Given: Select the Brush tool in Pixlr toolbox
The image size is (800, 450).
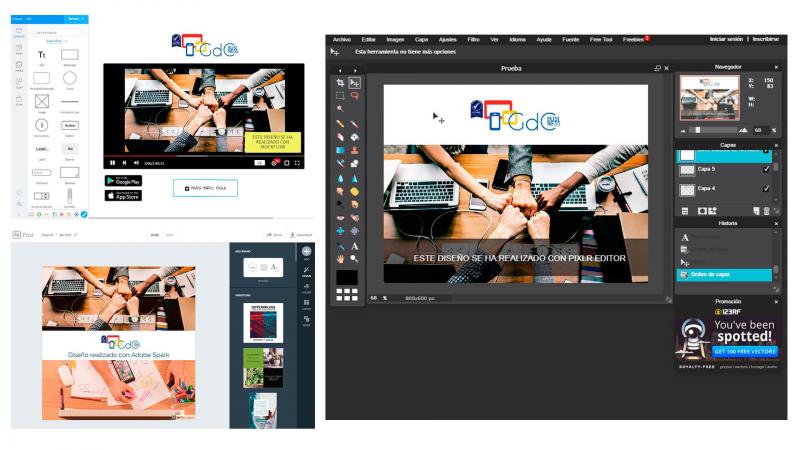Looking at the screenshot, I should click(354, 123).
